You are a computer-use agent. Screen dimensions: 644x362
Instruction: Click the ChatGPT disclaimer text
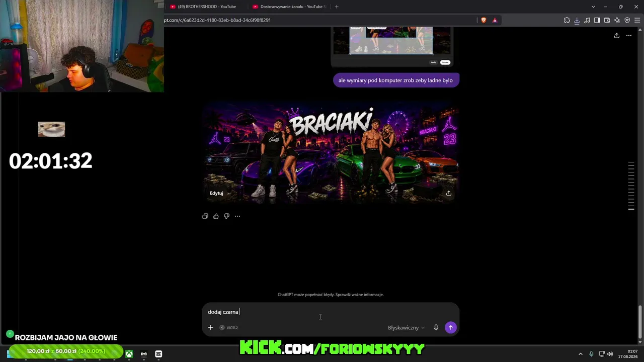point(331,295)
